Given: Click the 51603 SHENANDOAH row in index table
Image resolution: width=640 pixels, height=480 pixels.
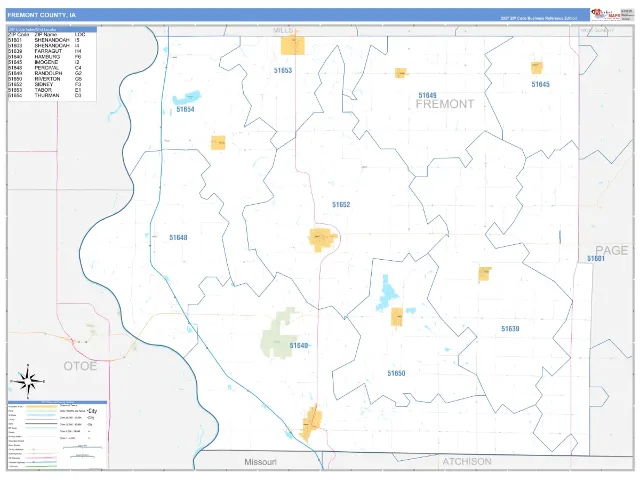Looking at the screenshot, I should (x=47, y=46).
